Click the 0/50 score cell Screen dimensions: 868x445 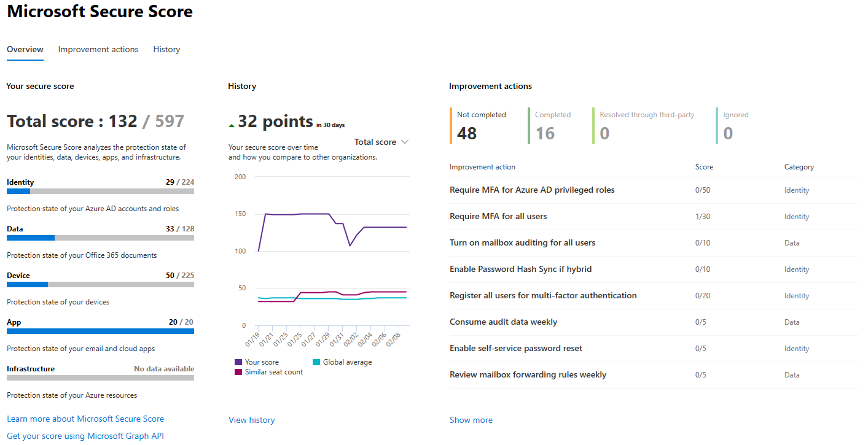[x=703, y=190]
